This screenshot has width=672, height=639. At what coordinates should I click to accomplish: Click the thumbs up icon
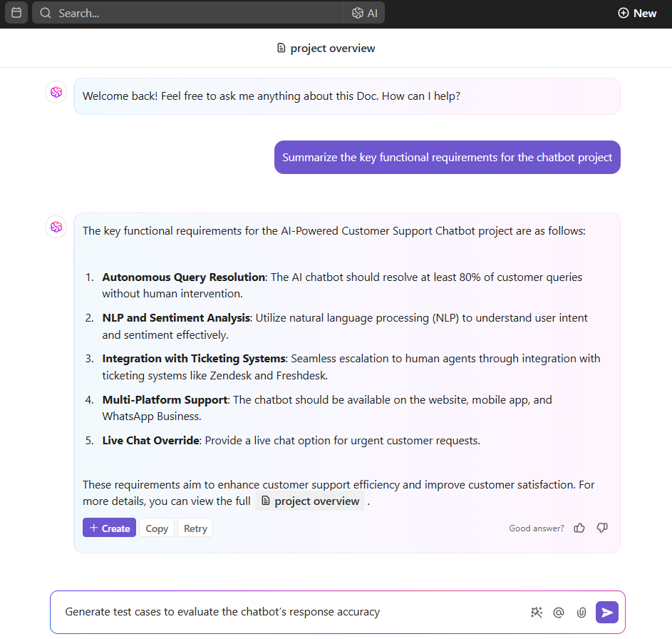coord(579,528)
